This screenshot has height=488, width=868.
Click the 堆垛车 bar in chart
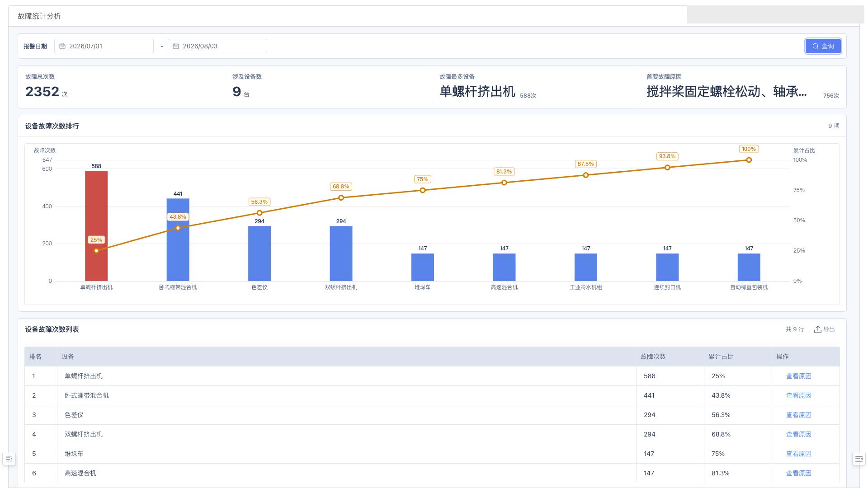(423, 267)
